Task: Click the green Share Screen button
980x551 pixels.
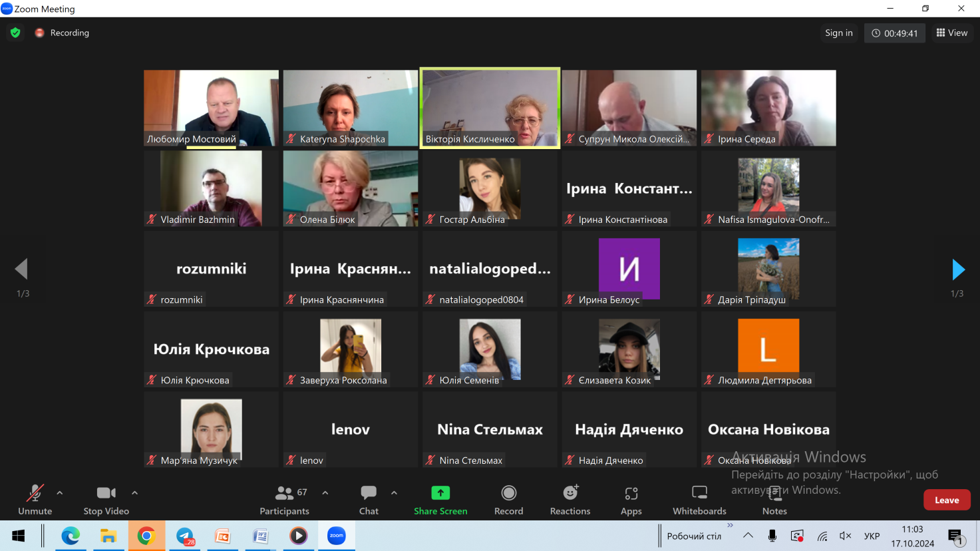Action: (x=440, y=500)
